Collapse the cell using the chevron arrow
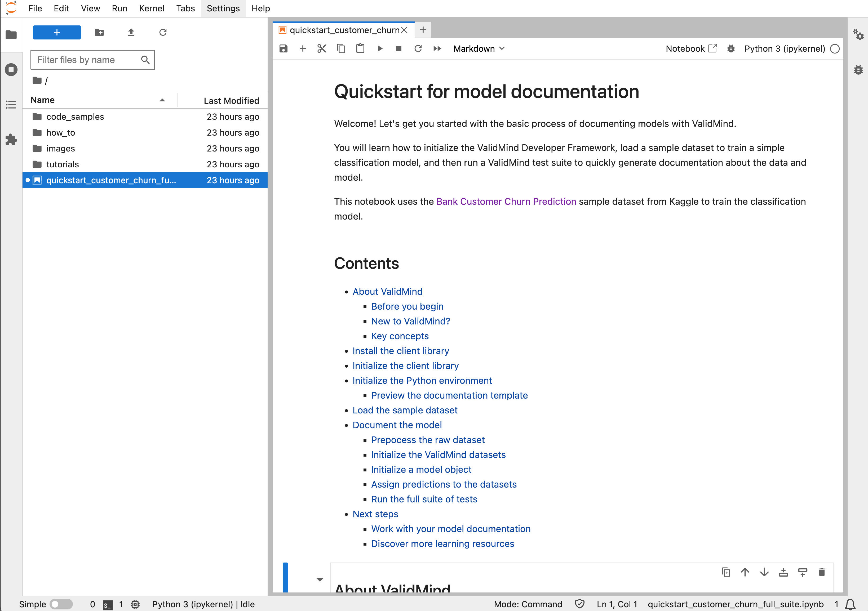Image resolution: width=868 pixels, height=611 pixels. click(x=320, y=579)
